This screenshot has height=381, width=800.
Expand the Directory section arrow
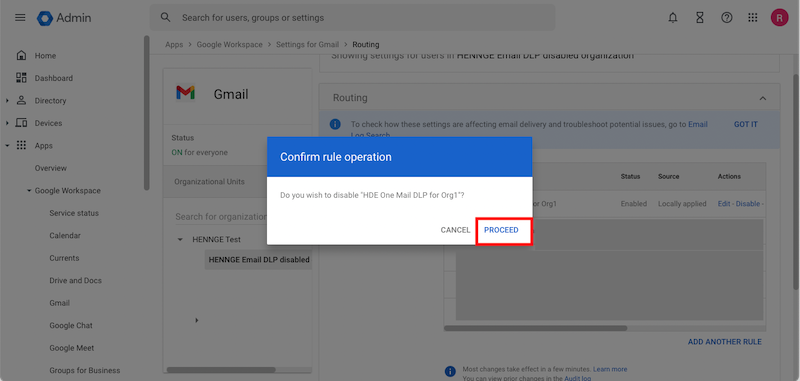click(7, 100)
